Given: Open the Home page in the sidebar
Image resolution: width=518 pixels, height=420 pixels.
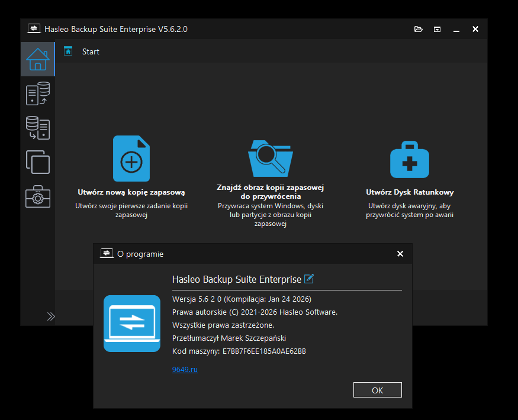Looking at the screenshot, I should click(38, 59).
